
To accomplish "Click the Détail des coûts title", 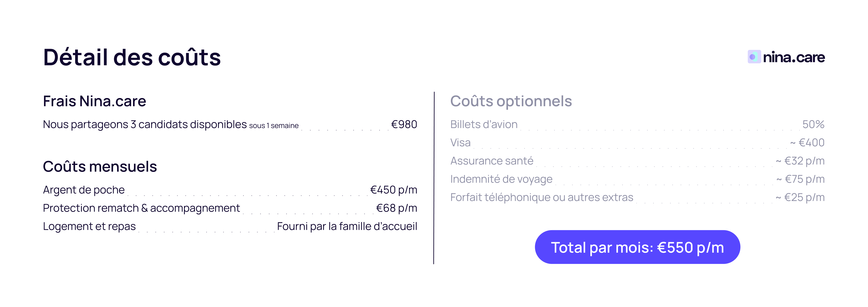I will [x=132, y=57].
